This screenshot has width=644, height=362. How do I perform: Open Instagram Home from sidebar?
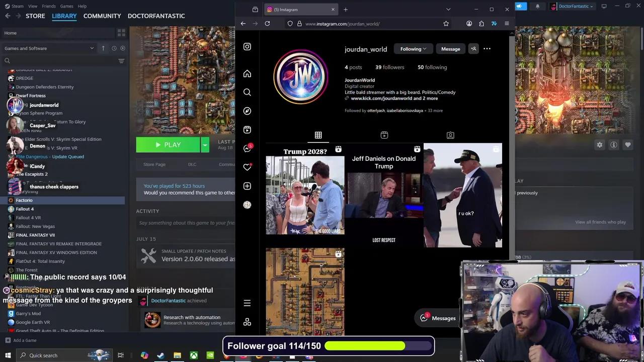pos(247,74)
